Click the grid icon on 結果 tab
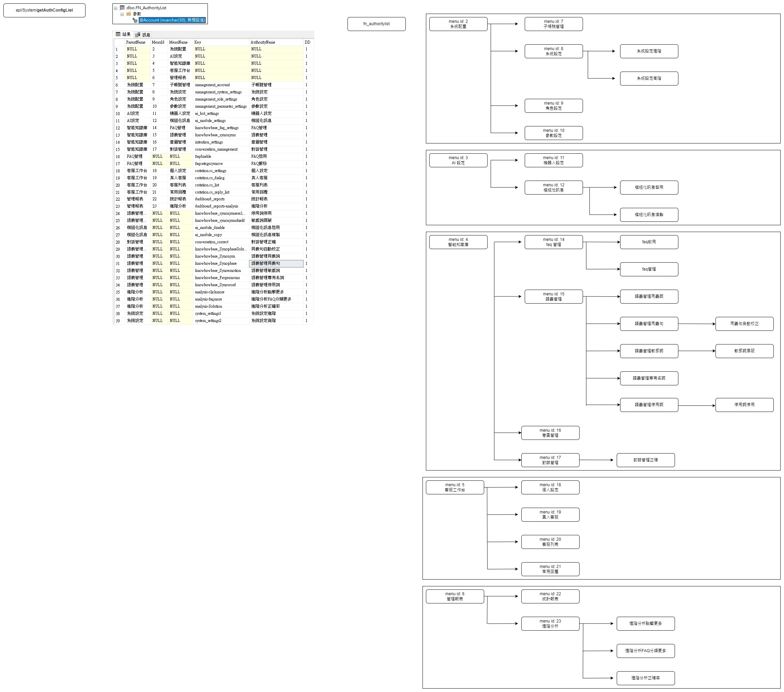Screen dimensions: 784x692 click(118, 34)
